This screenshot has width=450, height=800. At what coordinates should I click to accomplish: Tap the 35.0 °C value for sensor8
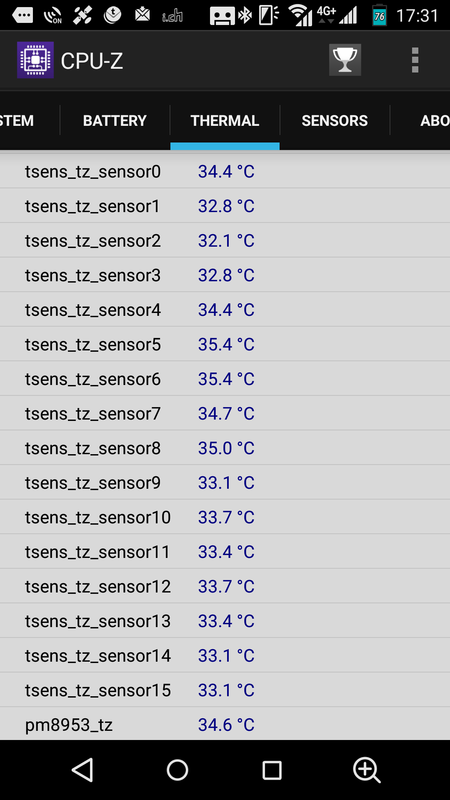[226, 448]
